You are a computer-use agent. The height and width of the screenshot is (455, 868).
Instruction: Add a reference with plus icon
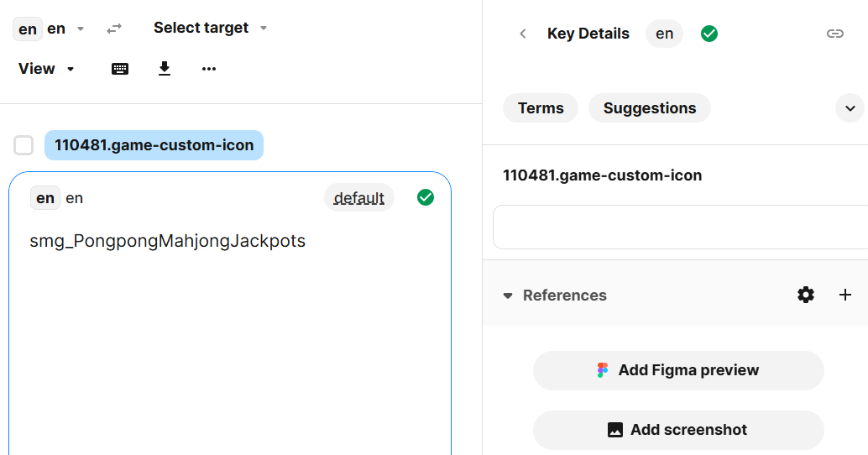[845, 295]
